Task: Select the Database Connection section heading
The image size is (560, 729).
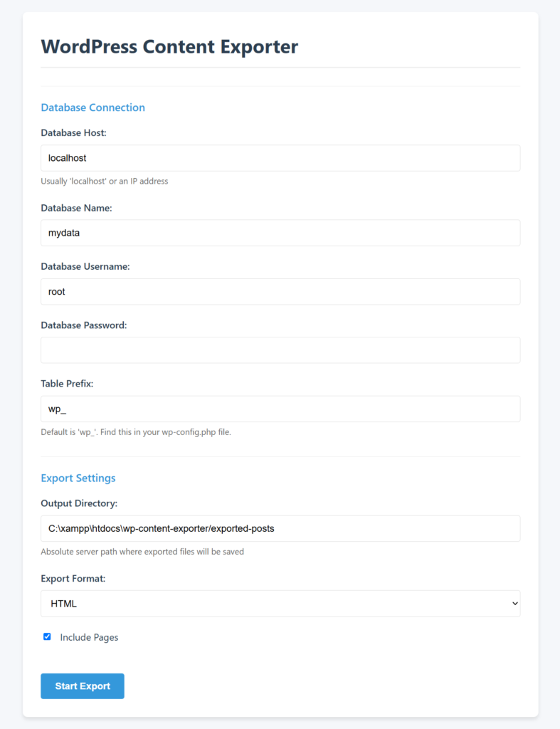Action: tap(93, 107)
